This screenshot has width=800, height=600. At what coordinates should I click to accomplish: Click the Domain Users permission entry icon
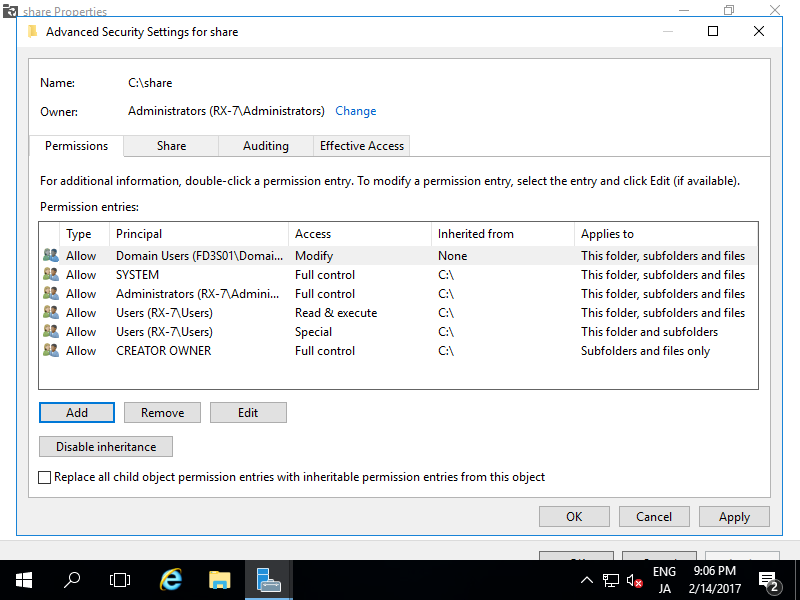[51, 255]
